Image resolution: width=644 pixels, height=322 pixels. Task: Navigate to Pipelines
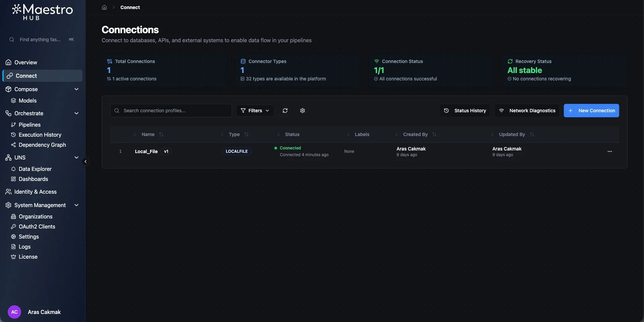tap(30, 125)
